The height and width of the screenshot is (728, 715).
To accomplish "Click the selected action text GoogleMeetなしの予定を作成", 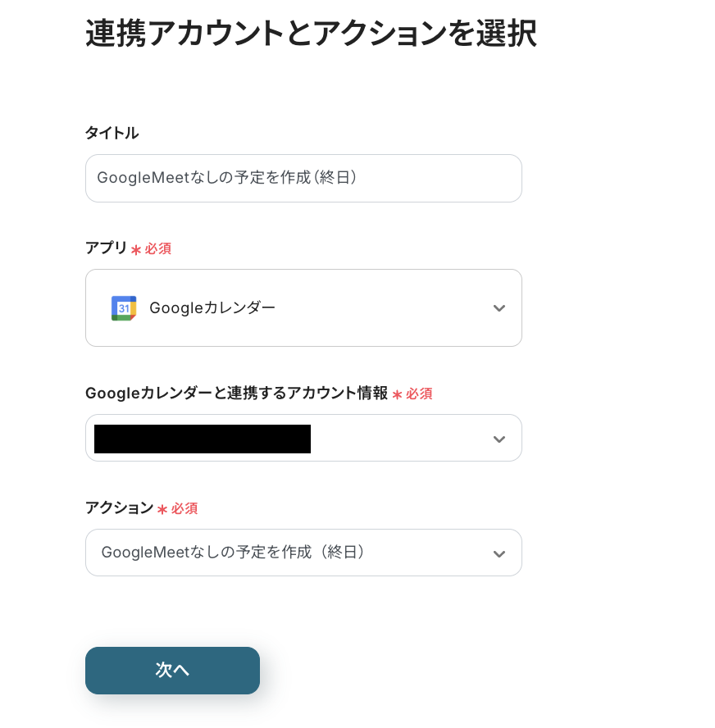I will click(233, 553).
